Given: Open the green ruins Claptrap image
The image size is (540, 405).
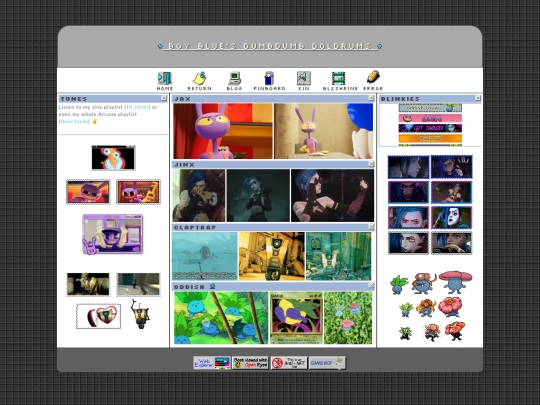Looking at the screenshot, I should point(339,256).
